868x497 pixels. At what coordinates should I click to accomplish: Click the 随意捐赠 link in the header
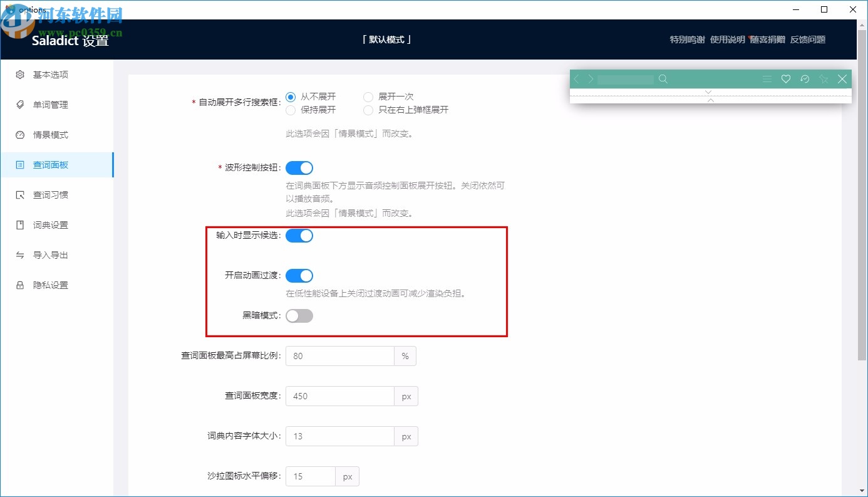click(768, 39)
